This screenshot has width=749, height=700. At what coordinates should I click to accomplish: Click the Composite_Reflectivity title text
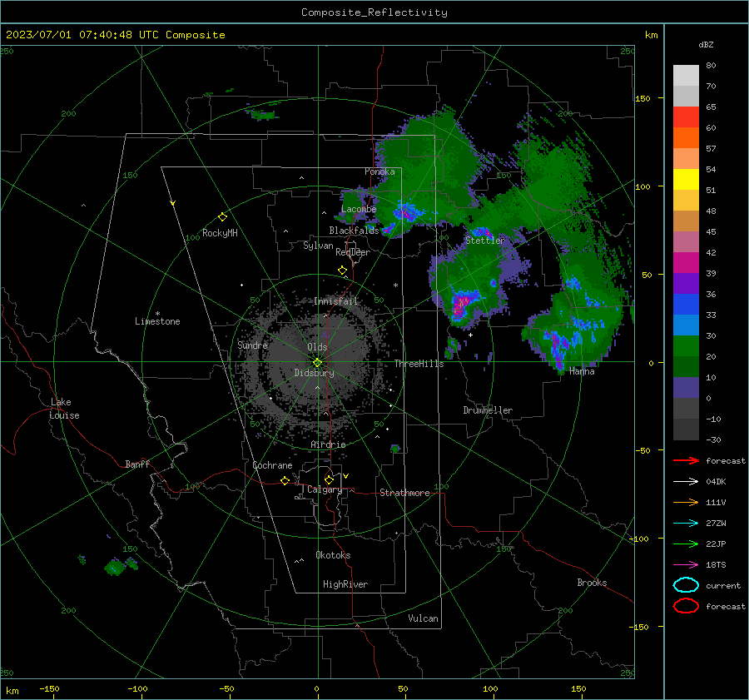[374, 12]
